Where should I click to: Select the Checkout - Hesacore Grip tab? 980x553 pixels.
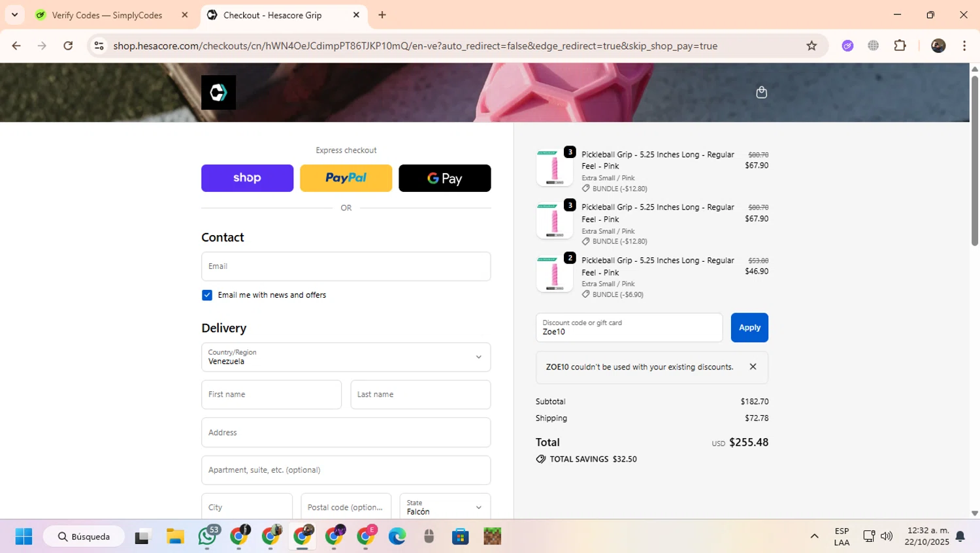[x=272, y=15]
